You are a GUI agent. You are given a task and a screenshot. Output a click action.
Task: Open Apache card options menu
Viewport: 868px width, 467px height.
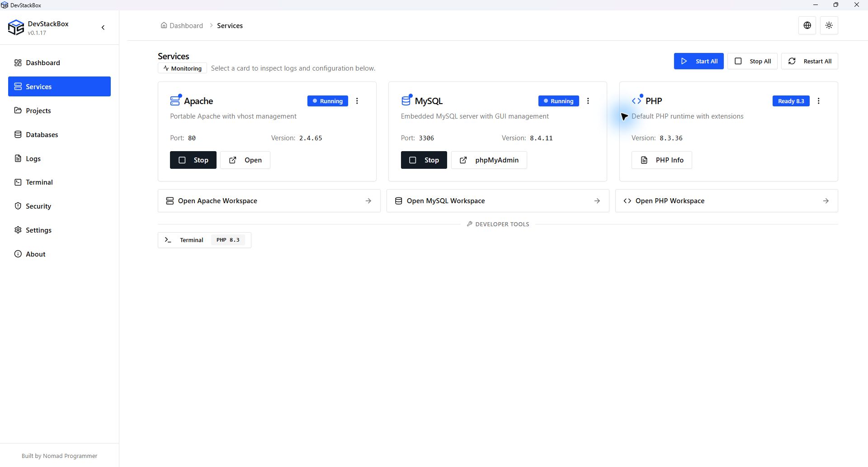pyautogui.click(x=357, y=101)
